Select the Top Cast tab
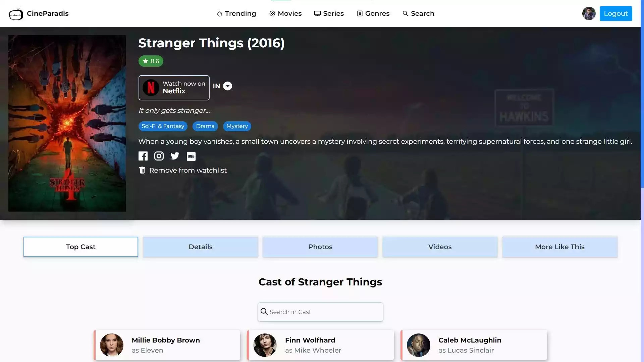 81,247
